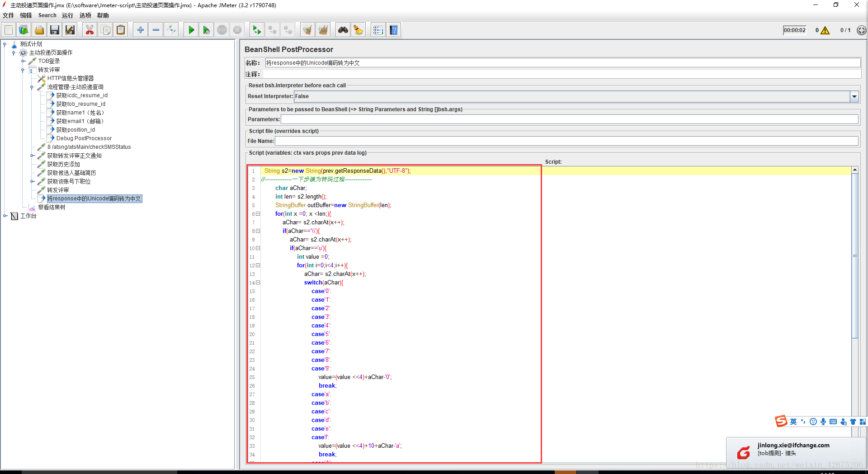Open the 编辑 menu
The height and width of the screenshot is (474, 868).
pyautogui.click(x=26, y=15)
